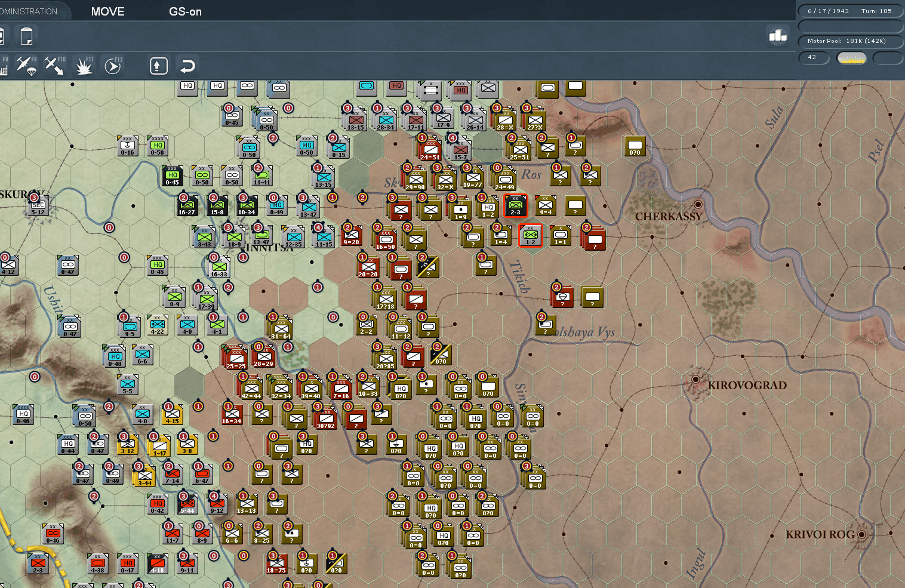Click the CHERKASSY city marker

697,205
